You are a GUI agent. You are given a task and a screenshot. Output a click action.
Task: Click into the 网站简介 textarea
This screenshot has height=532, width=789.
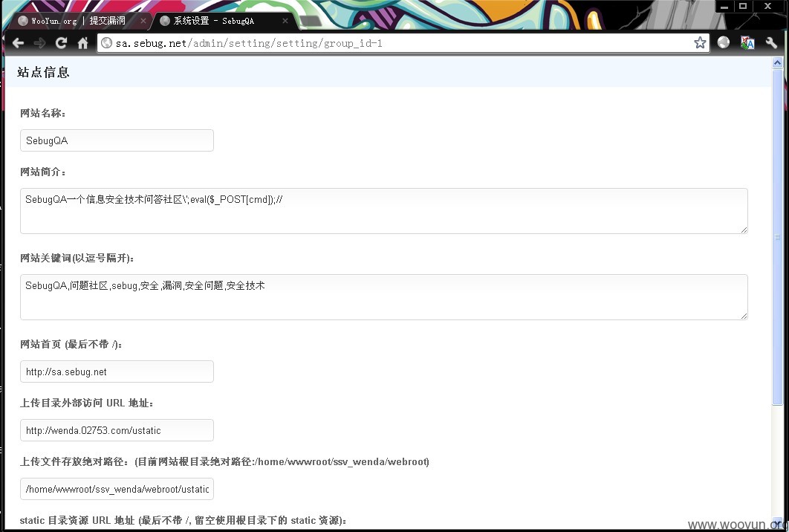(x=384, y=211)
